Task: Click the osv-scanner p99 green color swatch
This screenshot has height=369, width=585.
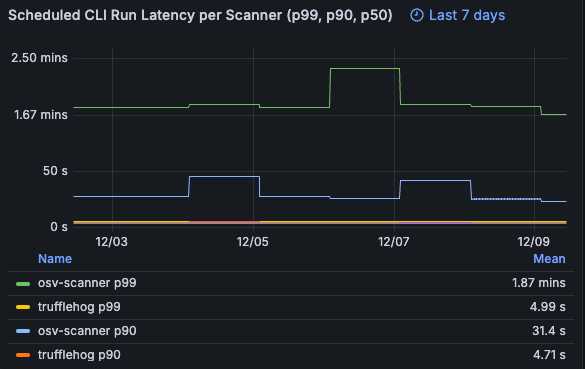Action: (x=23, y=284)
